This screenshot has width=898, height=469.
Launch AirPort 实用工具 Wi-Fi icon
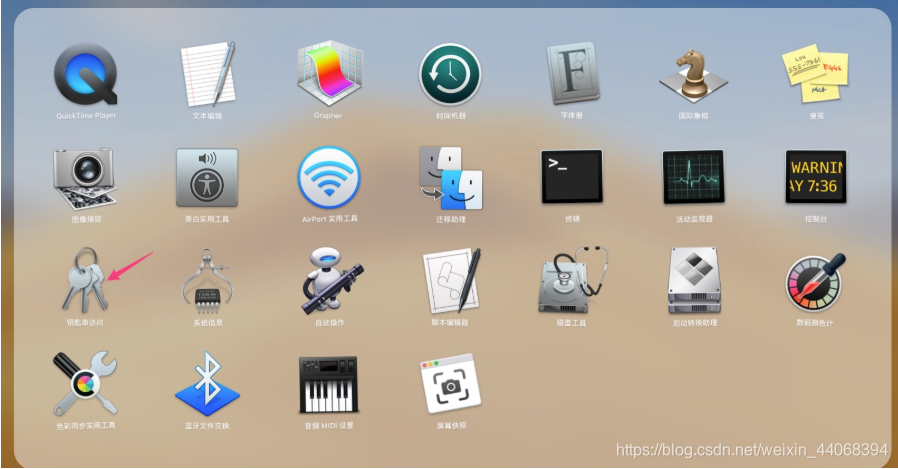click(329, 178)
